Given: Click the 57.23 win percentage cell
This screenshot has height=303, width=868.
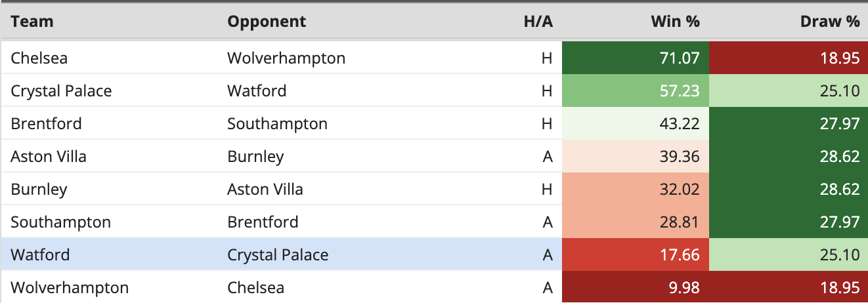Looking at the screenshot, I should [x=636, y=91].
